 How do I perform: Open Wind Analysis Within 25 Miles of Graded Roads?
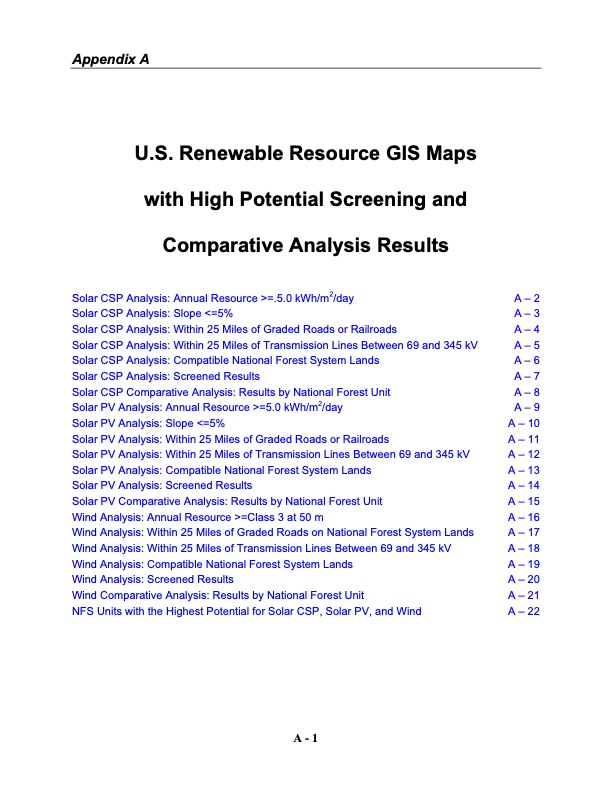click(273, 532)
